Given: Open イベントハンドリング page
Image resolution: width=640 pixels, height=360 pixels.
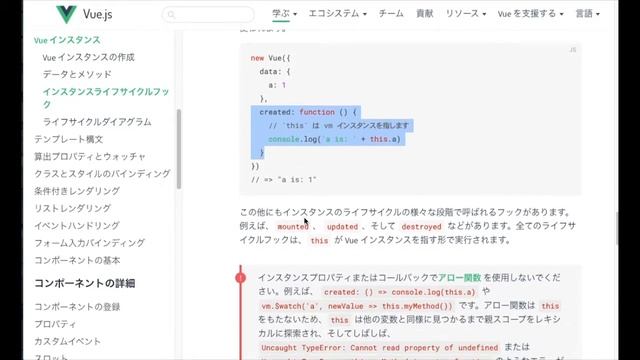Looking at the screenshot, I should pos(77,225).
